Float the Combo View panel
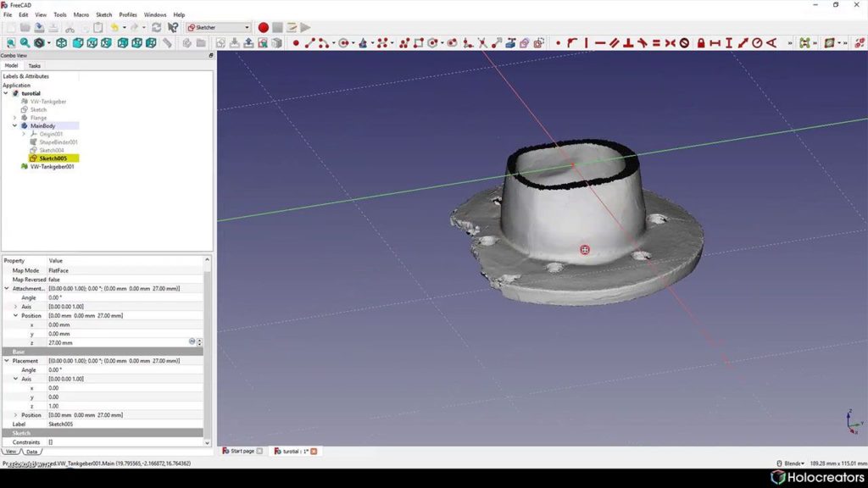The height and width of the screenshot is (488, 868). point(211,56)
